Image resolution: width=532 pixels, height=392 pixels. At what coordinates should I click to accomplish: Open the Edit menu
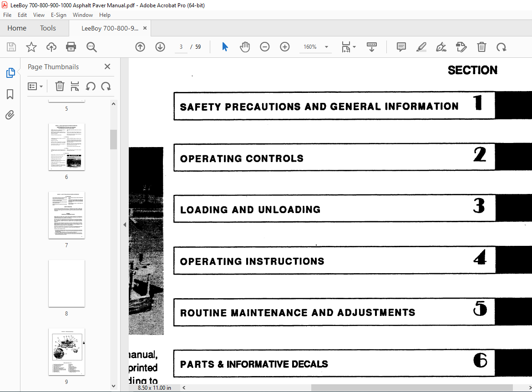coord(22,15)
